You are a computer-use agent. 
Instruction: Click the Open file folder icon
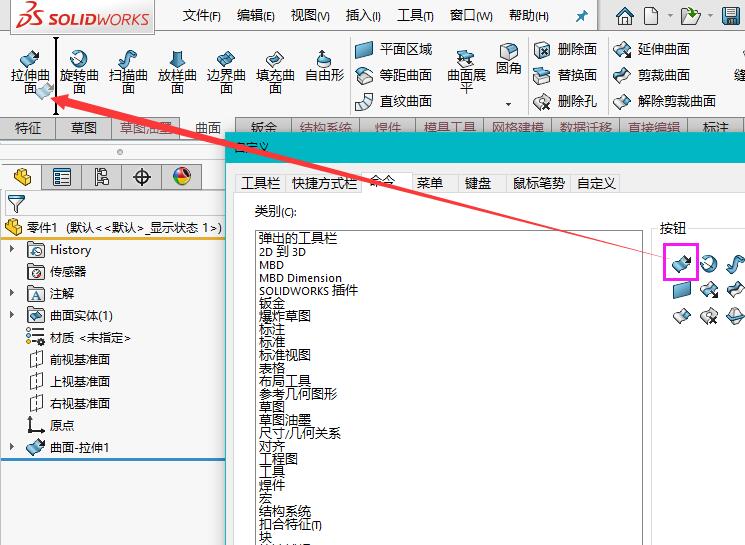(690, 16)
